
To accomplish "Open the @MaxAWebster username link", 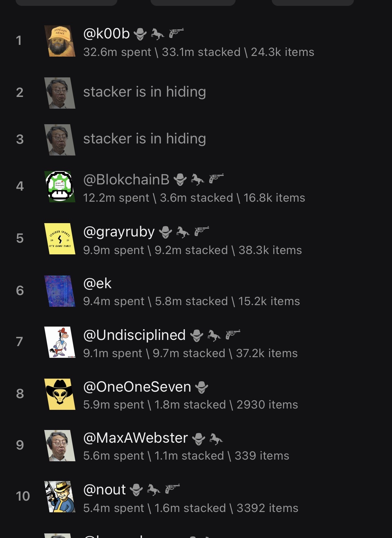I will (x=136, y=438).
